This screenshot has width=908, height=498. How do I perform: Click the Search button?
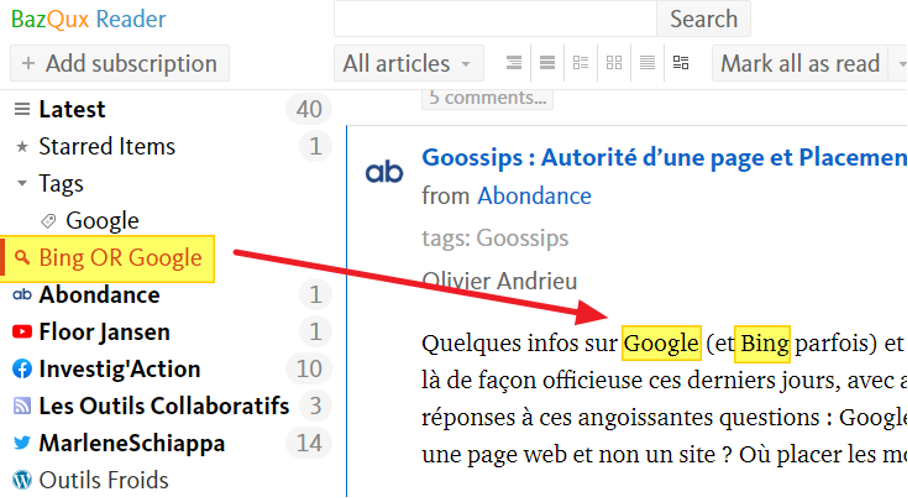tap(704, 19)
